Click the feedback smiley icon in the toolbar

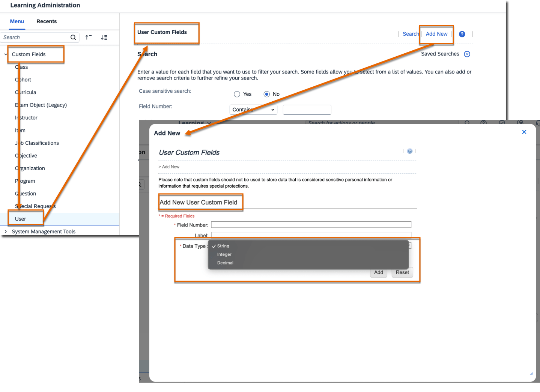coord(521,123)
